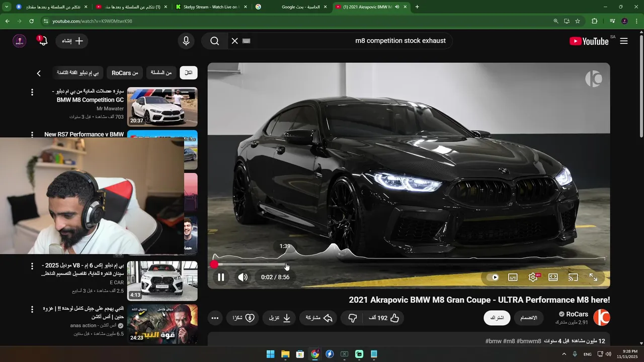Screen dimensions: 644x362
Task: Select the الكل filter chip
Action: click(x=189, y=73)
